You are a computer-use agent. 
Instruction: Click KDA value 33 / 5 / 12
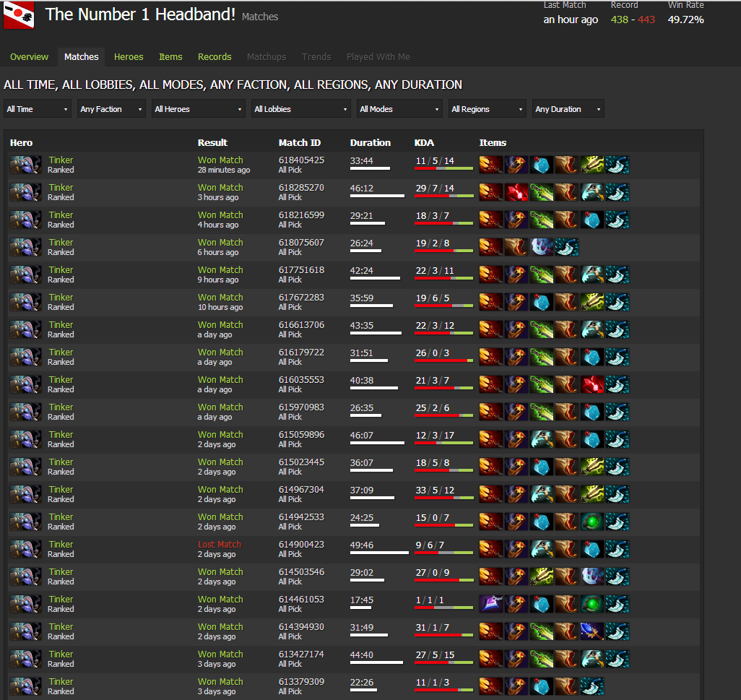click(x=435, y=490)
